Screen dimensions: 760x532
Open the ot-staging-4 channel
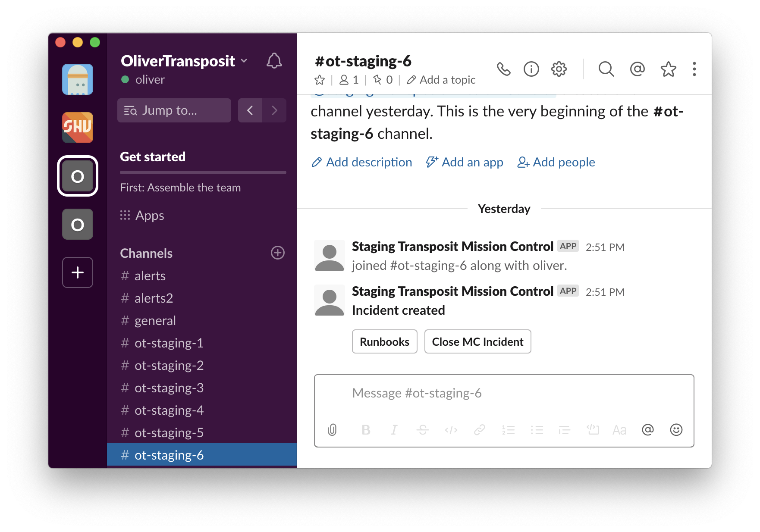click(202, 410)
